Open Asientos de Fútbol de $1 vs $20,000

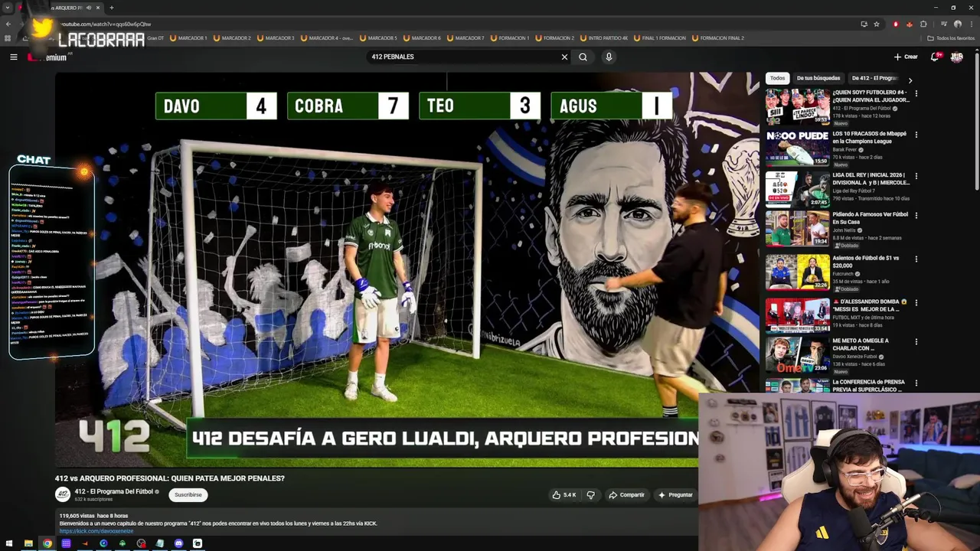point(866,262)
